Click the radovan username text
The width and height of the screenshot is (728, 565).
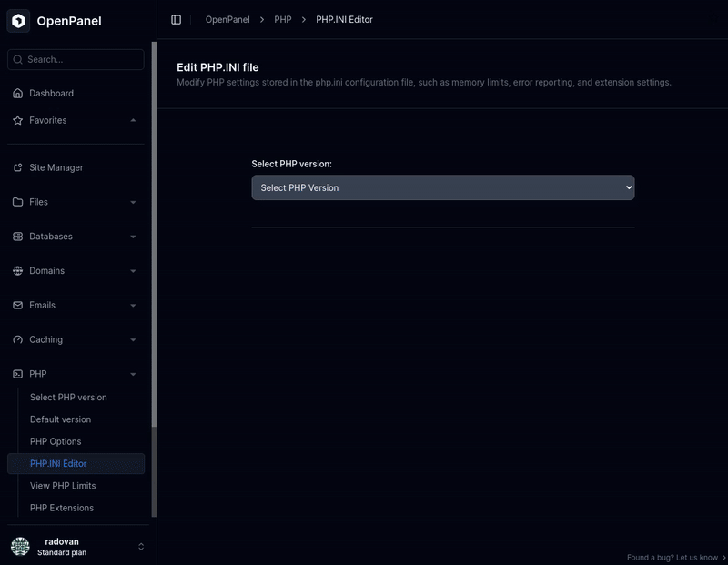pyautogui.click(x=62, y=541)
